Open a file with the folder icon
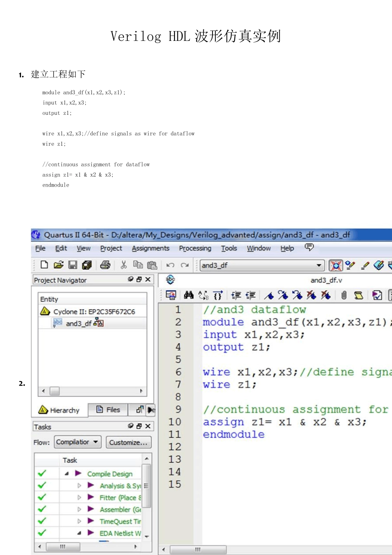Screen dimensions: 392x555 pyautogui.click(x=59, y=265)
